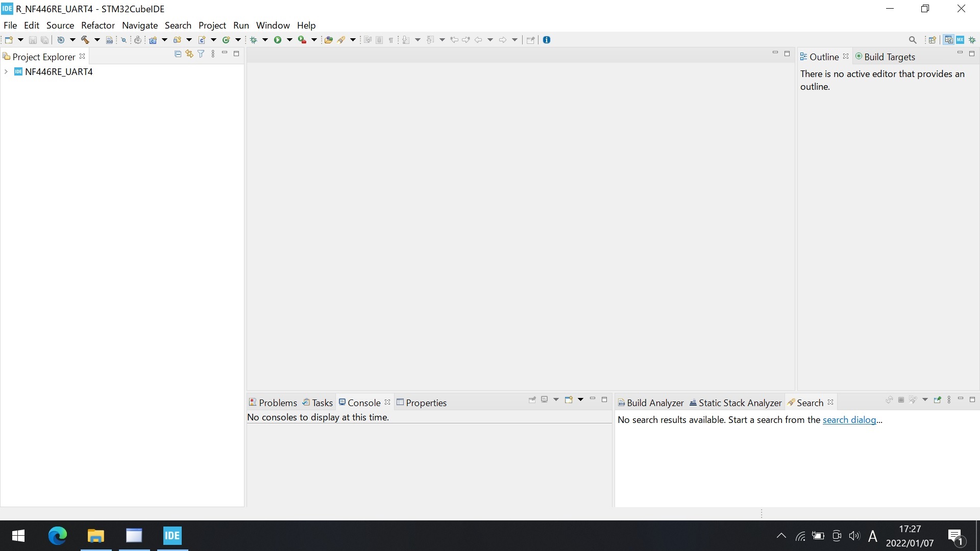Click the Console Display Selected Console icon
Viewport: 980px width, 551px height.
(x=545, y=399)
